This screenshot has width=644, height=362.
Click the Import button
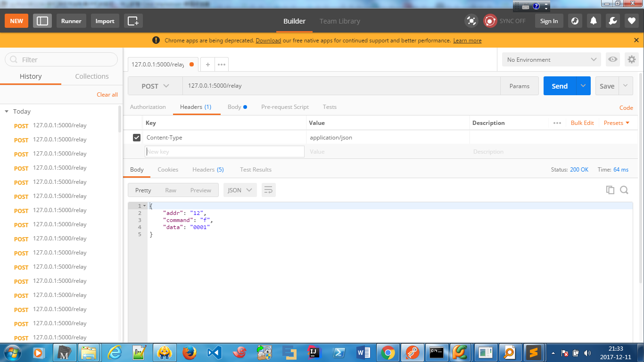coord(105,21)
